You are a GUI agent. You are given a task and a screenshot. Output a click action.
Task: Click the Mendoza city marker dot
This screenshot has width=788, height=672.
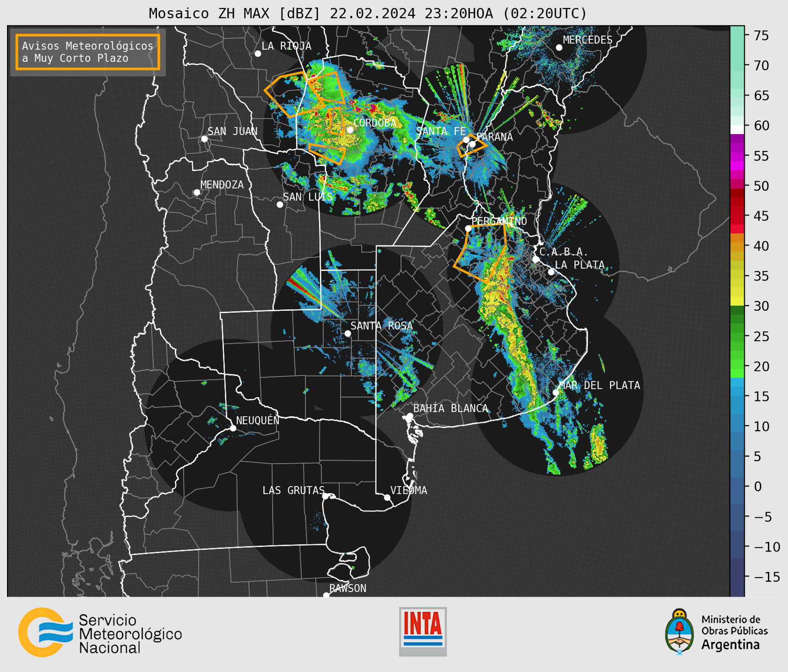coord(197,193)
